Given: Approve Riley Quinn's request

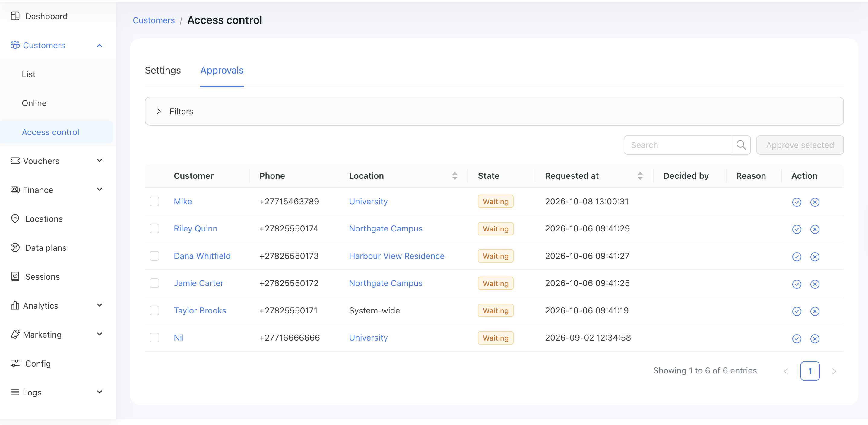Looking at the screenshot, I should point(797,229).
